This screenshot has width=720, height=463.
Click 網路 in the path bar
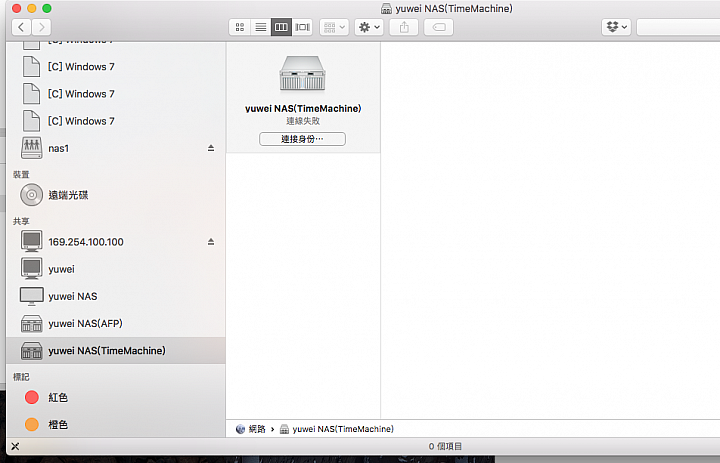coord(251,429)
